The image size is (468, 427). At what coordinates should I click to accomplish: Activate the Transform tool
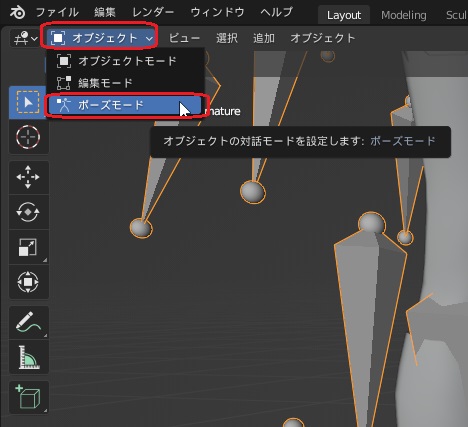click(28, 282)
